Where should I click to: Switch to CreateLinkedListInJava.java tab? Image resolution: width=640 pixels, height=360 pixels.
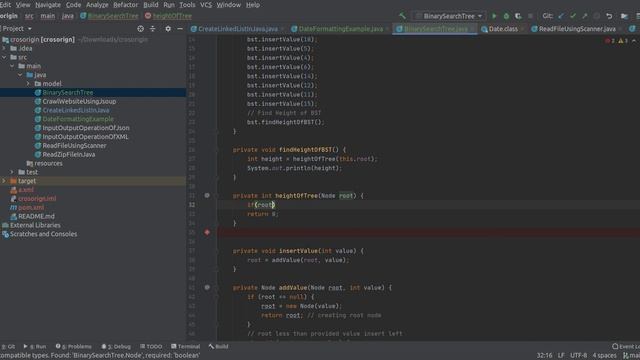[238, 29]
